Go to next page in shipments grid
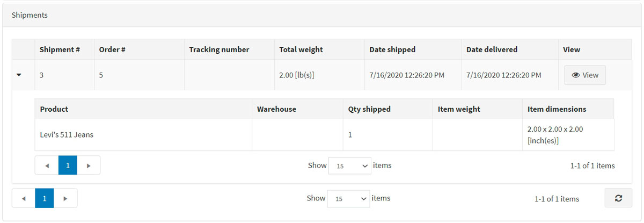Screen dimensions: 644x223 pos(65,198)
